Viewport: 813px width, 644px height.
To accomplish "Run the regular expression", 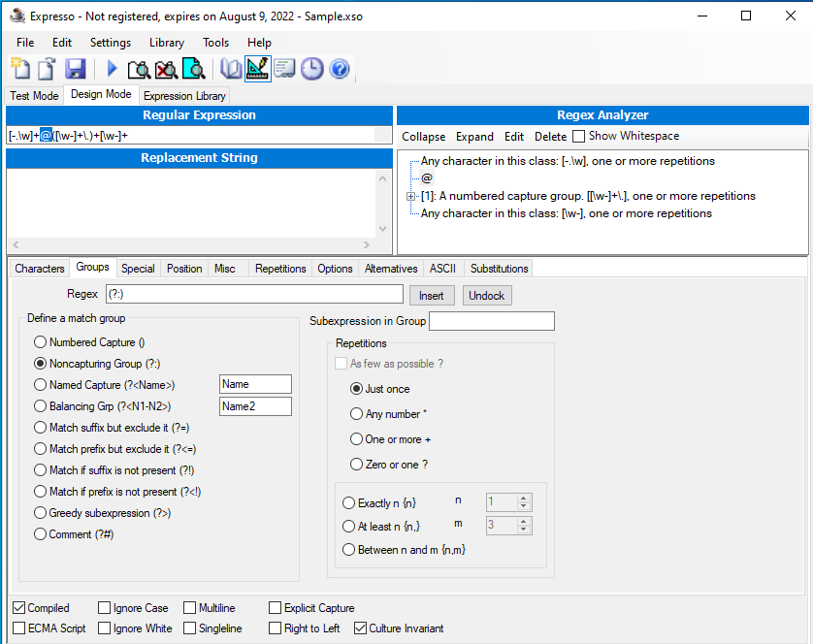I will (x=111, y=68).
